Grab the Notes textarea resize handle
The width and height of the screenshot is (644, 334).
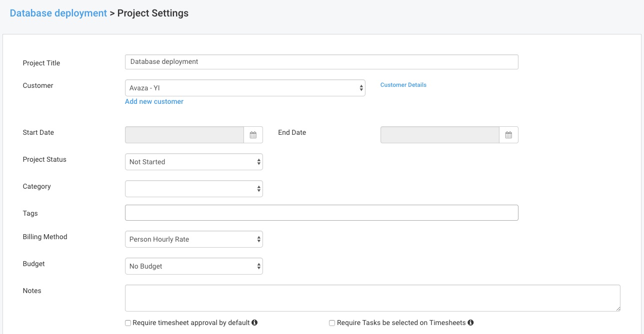tap(618, 309)
